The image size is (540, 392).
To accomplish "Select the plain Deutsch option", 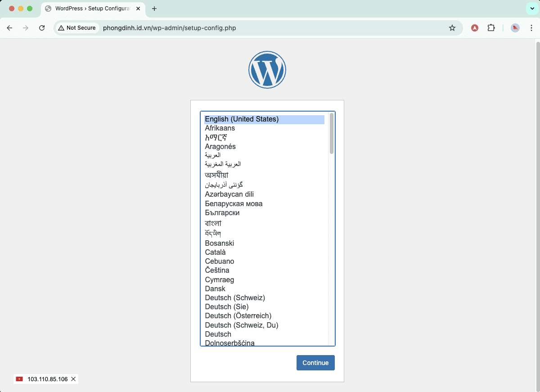I will [x=264, y=334].
